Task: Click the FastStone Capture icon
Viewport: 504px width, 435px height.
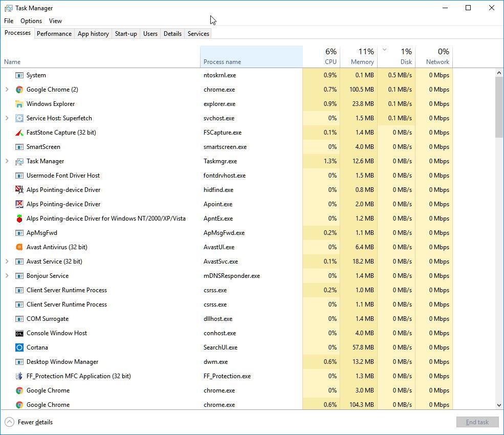Action: coord(19,133)
